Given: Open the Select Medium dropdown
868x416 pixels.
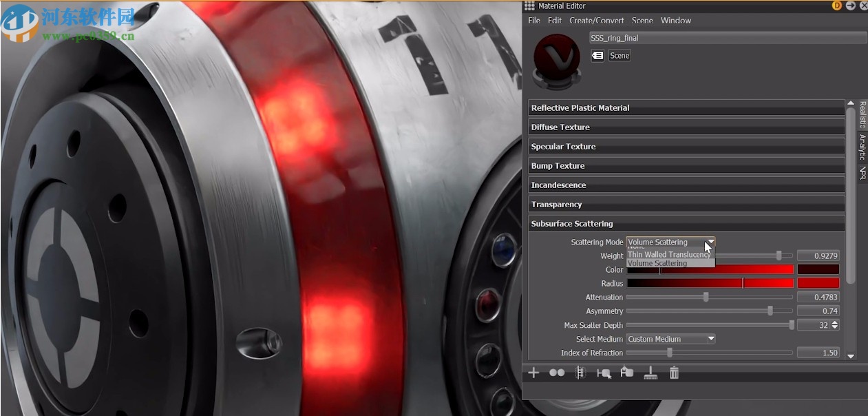Looking at the screenshot, I should tap(670, 338).
